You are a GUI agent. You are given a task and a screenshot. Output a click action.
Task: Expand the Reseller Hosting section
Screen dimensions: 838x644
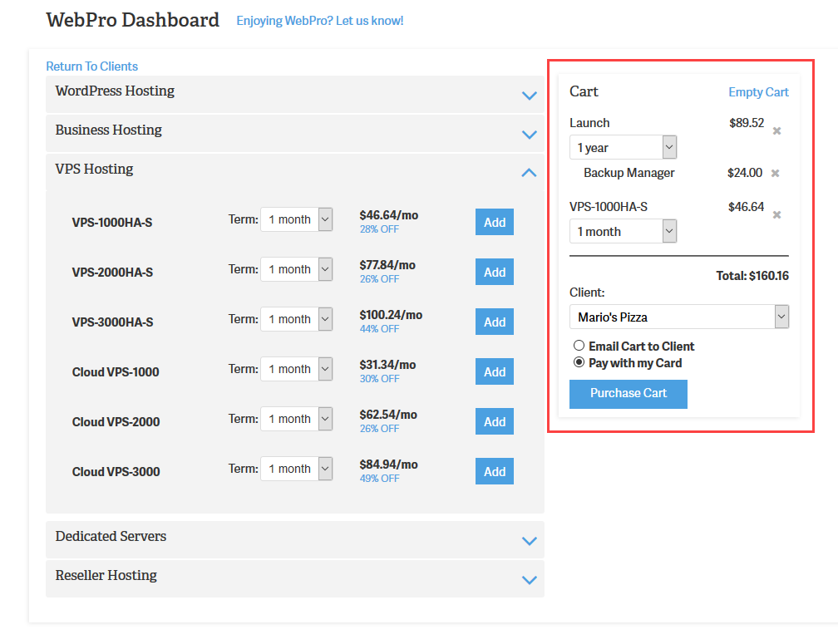pos(529,580)
